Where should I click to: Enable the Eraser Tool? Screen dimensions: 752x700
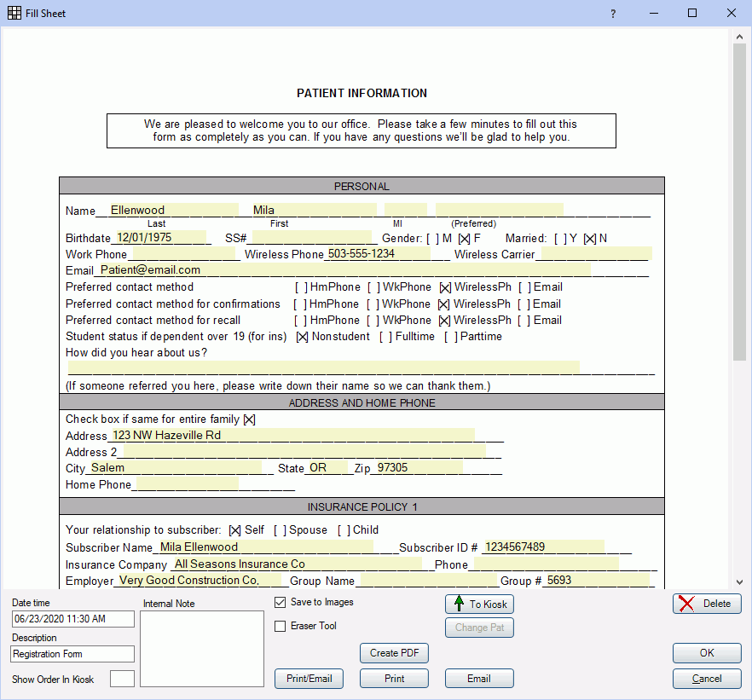coord(279,627)
